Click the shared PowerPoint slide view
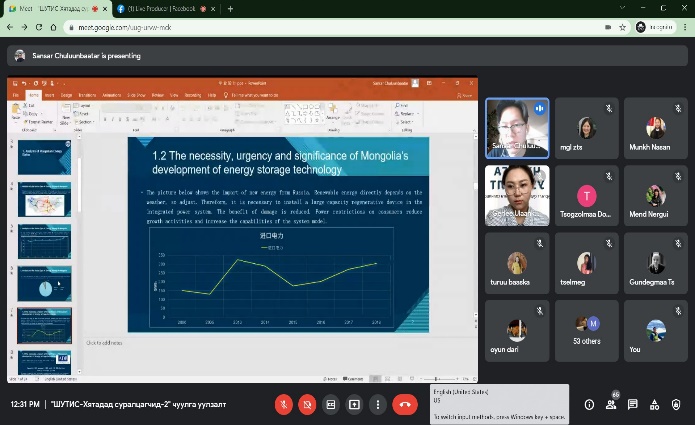The height and width of the screenshot is (425, 695). [x=278, y=234]
